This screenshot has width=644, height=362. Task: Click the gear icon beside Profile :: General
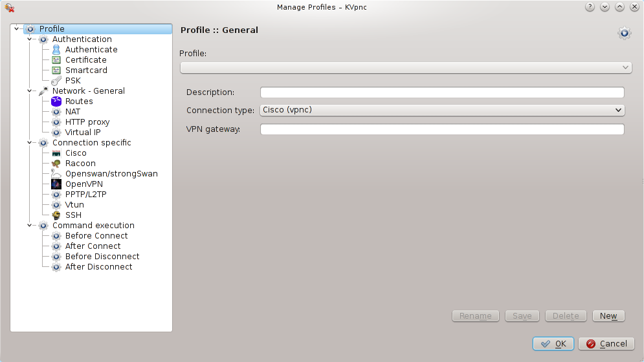(625, 33)
